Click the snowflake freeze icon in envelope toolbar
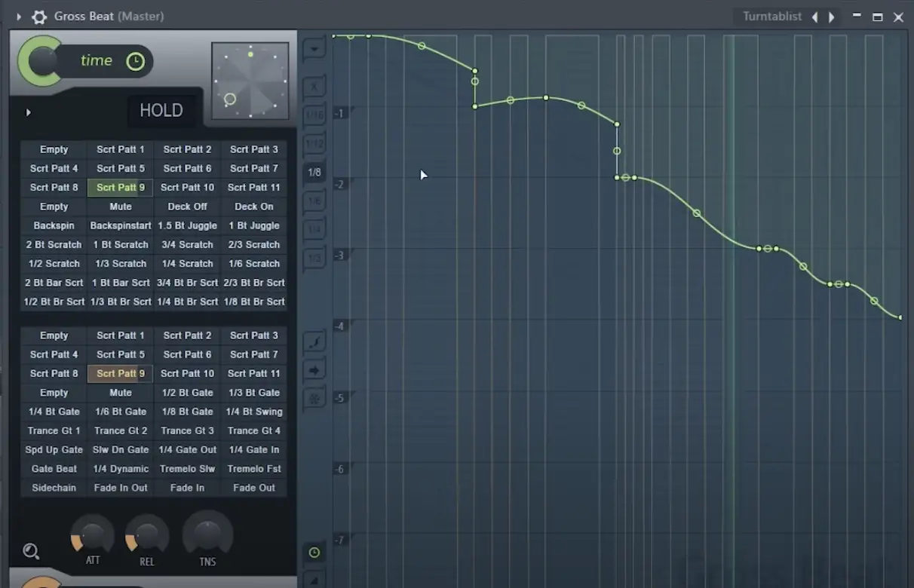Image resolution: width=914 pixels, height=588 pixels. point(314,398)
